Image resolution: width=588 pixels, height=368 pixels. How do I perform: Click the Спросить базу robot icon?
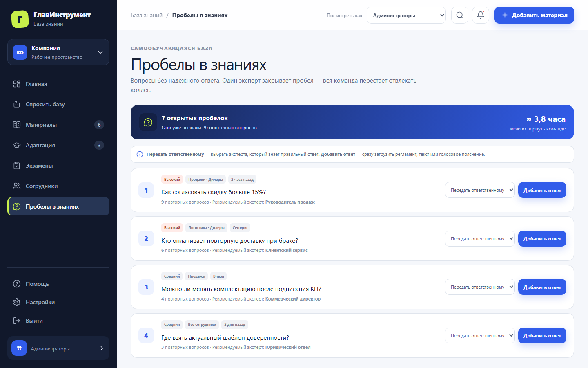point(17,104)
